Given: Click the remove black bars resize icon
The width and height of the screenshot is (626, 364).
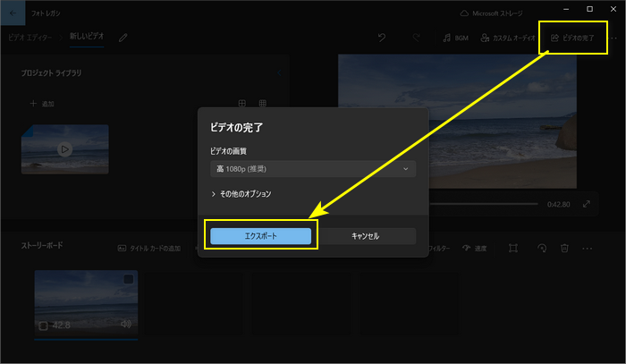Looking at the screenshot, I should 513,249.
